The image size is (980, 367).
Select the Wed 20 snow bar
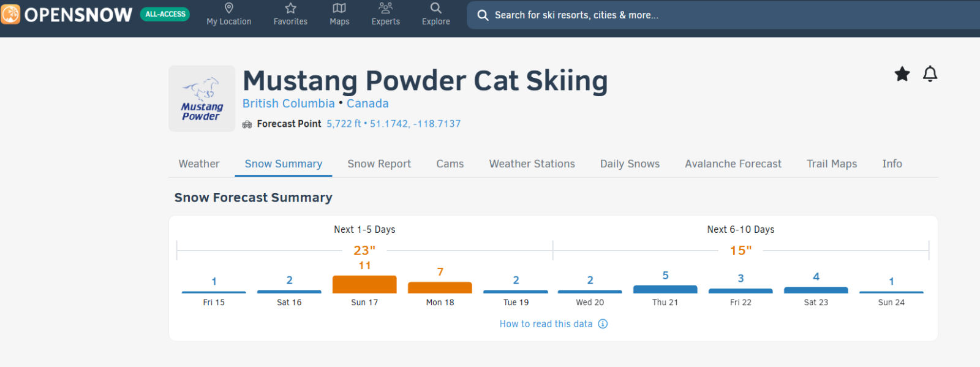click(590, 292)
